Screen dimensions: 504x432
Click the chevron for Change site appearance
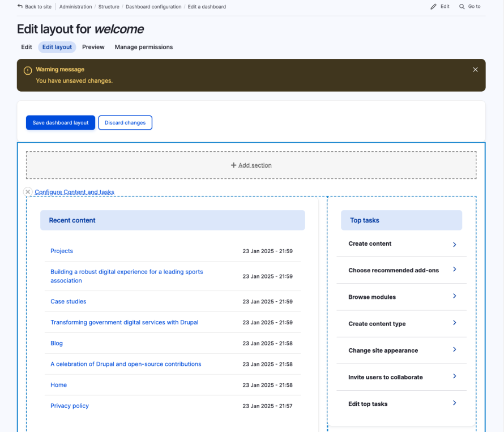(x=455, y=349)
